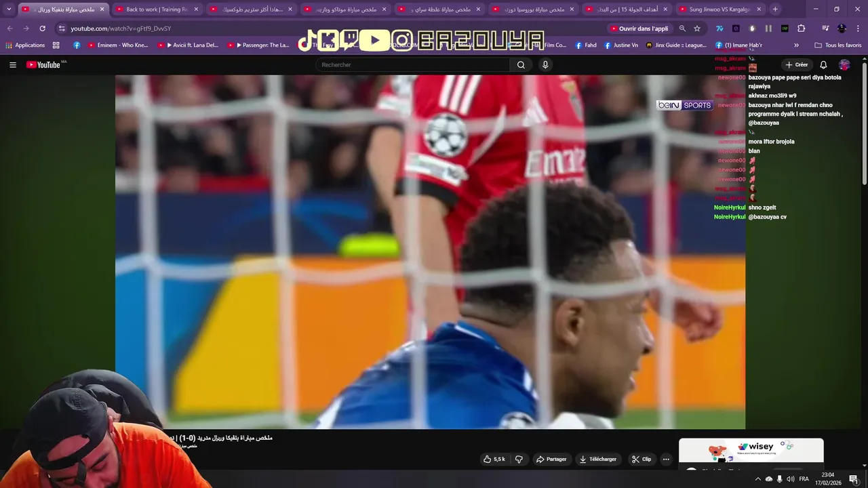868x488 pixels.
Task: Open the '(1) Imane Hab'r' bookmark
Action: 738,45
